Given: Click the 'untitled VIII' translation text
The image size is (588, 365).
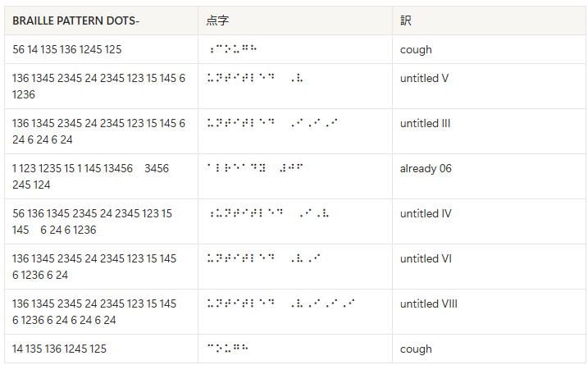Looking at the screenshot, I should 429,303.
